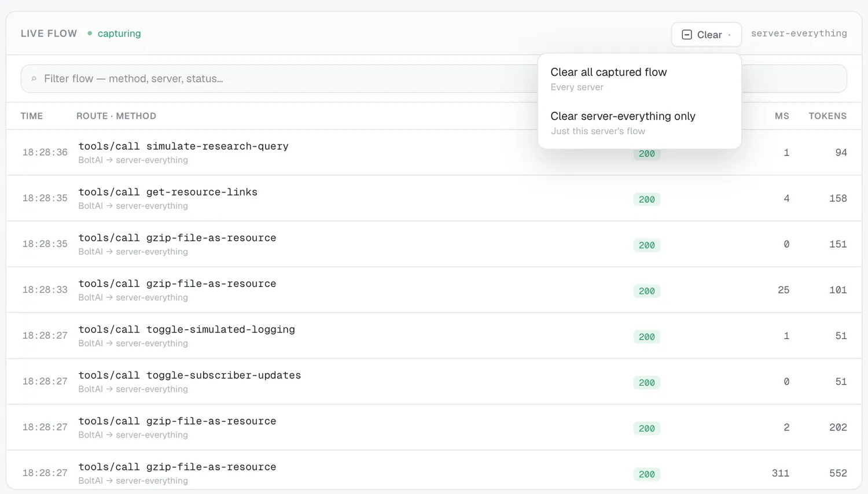868x494 pixels.
Task: Click the LIVE FLOW panel title
Action: pyautogui.click(x=49, y=34)
